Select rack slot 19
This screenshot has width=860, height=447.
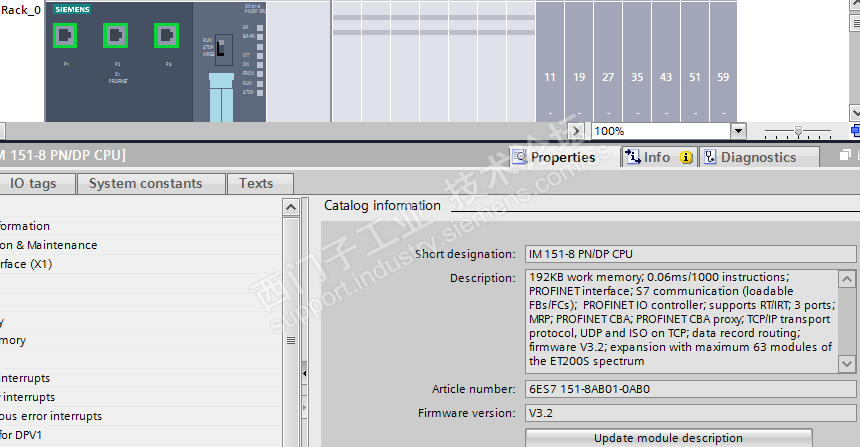tap(579, 61)
